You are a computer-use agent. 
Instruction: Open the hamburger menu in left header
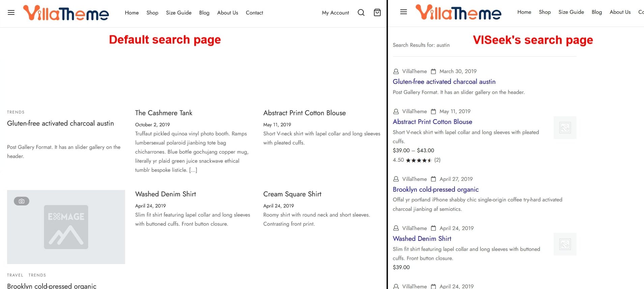point(11,13)
